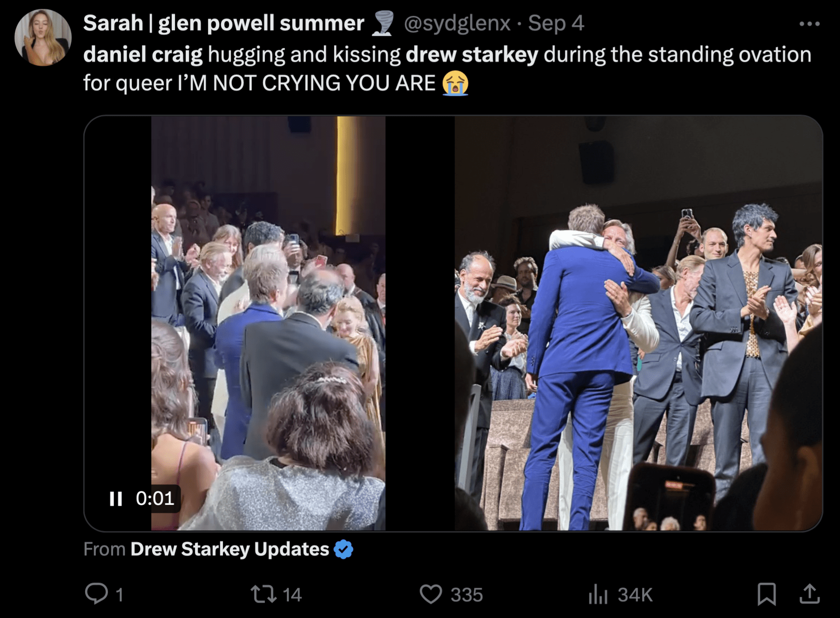Click the 335 likes count
Image resolution: width=840 pixels, height=618 pixels.
coord(467,595)
